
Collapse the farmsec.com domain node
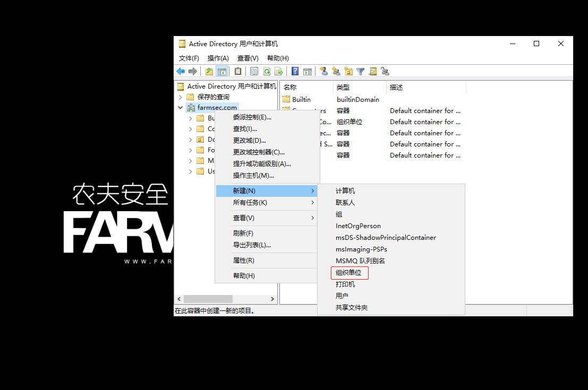[x=181, y=107]
